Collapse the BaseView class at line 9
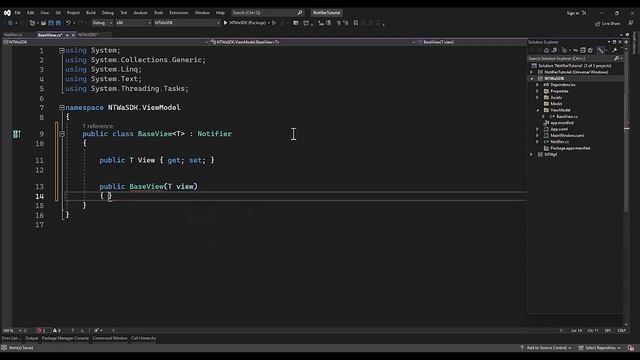The width and height of the screenshot is (640, 360). 62,133
